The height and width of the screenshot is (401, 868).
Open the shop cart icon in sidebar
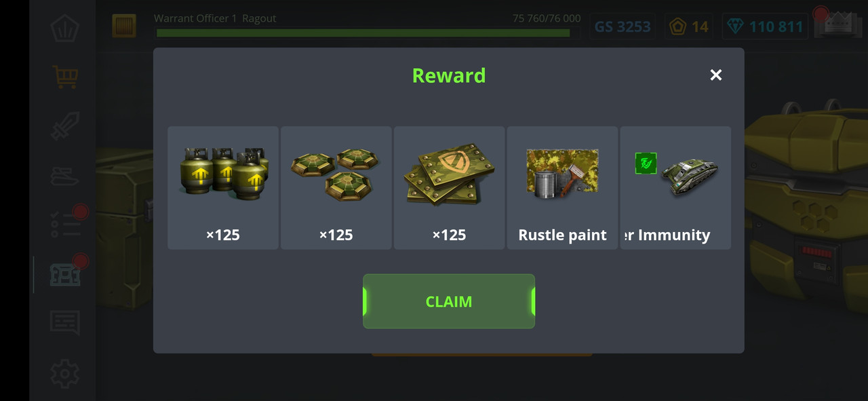(x=65, y=76)
